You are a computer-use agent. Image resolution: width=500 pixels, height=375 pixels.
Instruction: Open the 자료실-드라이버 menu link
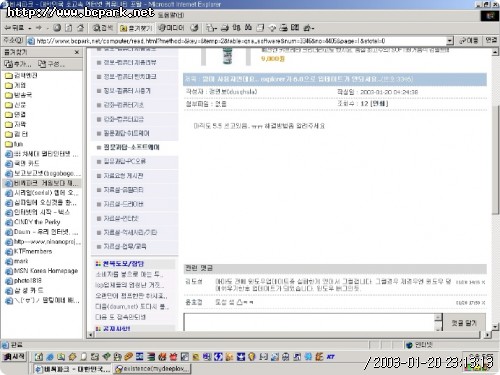(x=123, y=204)
